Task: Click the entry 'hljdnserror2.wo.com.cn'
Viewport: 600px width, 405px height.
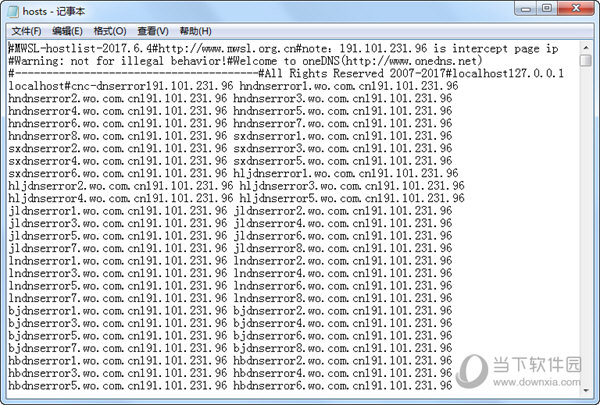Action: 77,186
